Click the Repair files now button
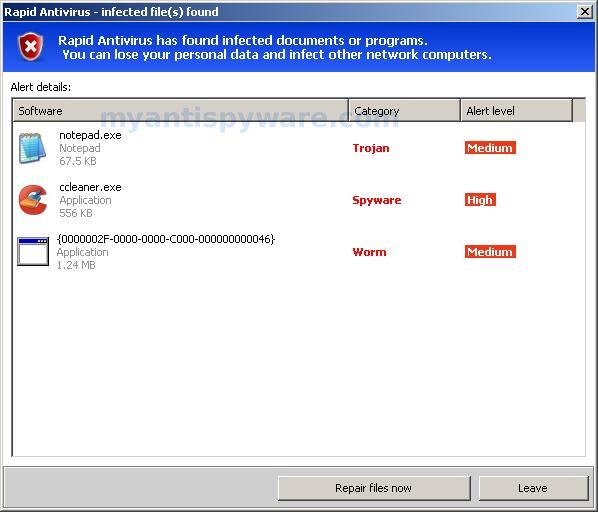 (x=374, y=488)
